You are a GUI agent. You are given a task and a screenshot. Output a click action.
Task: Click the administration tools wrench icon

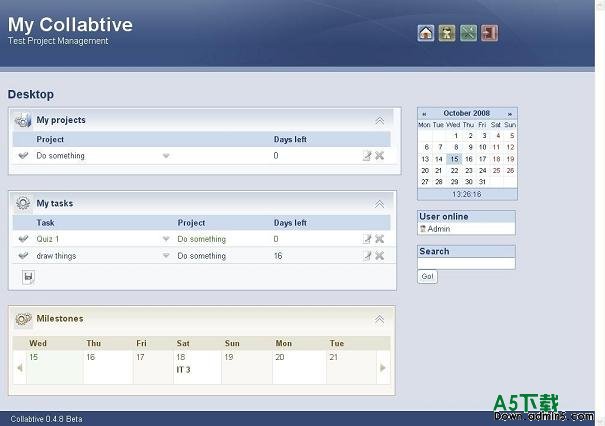(468, 33)
